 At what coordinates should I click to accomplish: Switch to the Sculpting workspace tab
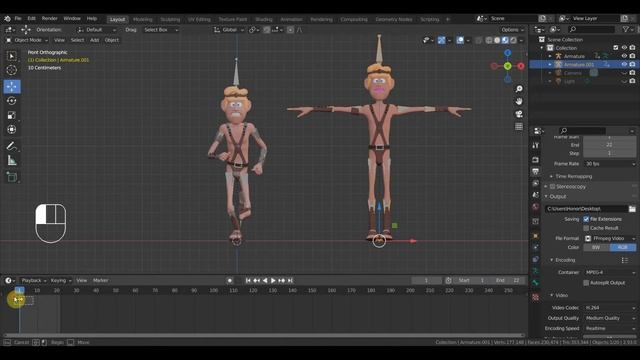(170, 19)
